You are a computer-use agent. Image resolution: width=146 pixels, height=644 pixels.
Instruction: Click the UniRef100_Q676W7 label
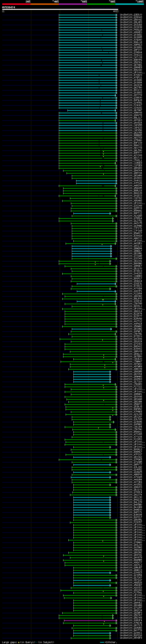click(x=131, y=110)
